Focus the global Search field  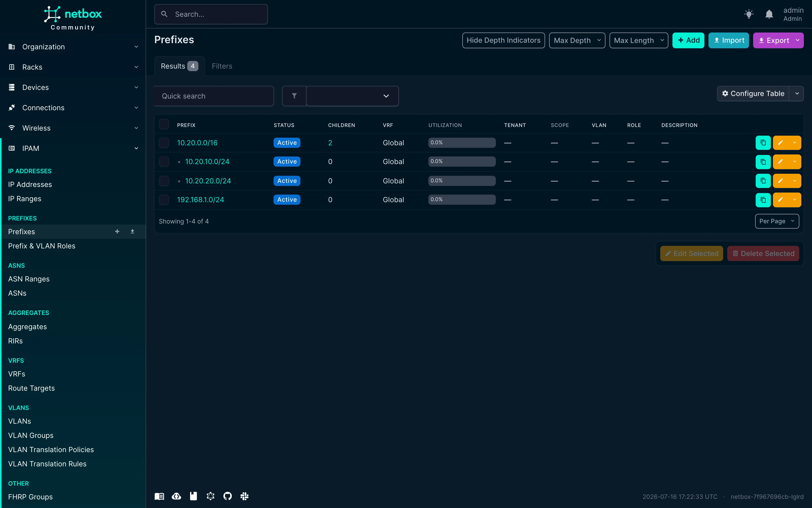pos(211,14)
